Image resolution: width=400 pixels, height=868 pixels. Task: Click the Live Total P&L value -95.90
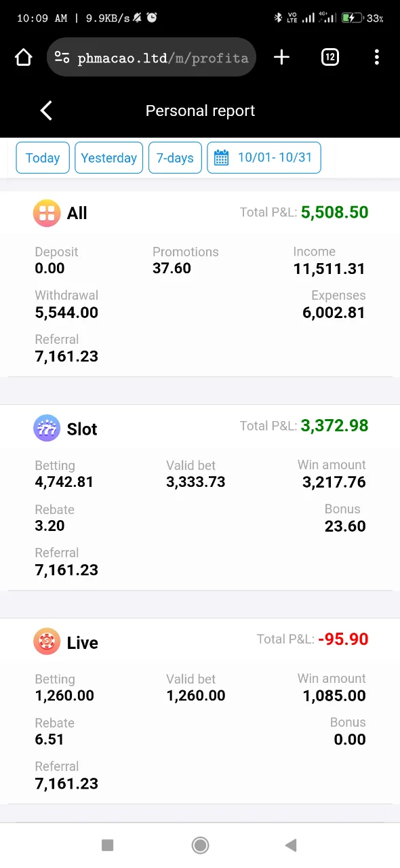343,639
